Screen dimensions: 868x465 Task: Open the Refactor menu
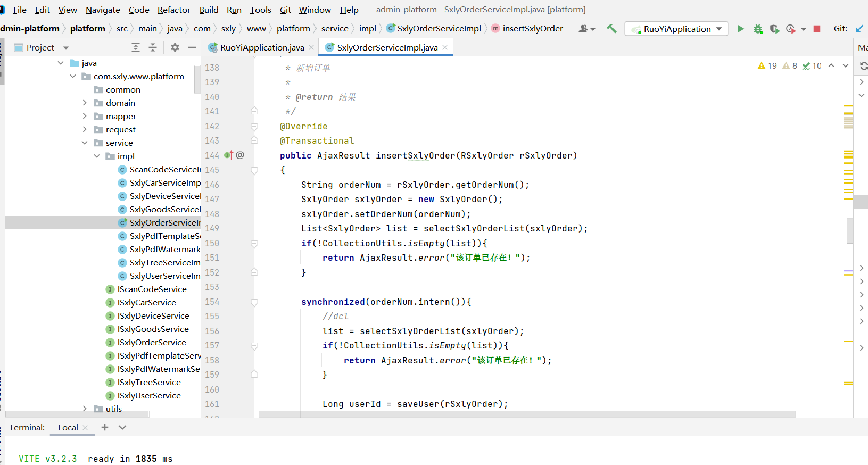[173, 10]
